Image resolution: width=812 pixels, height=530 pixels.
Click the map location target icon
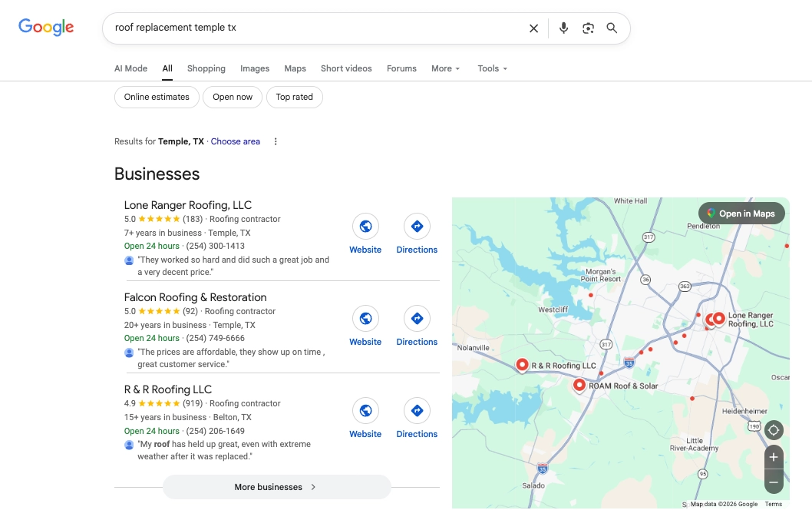click(x=774, y=430)
